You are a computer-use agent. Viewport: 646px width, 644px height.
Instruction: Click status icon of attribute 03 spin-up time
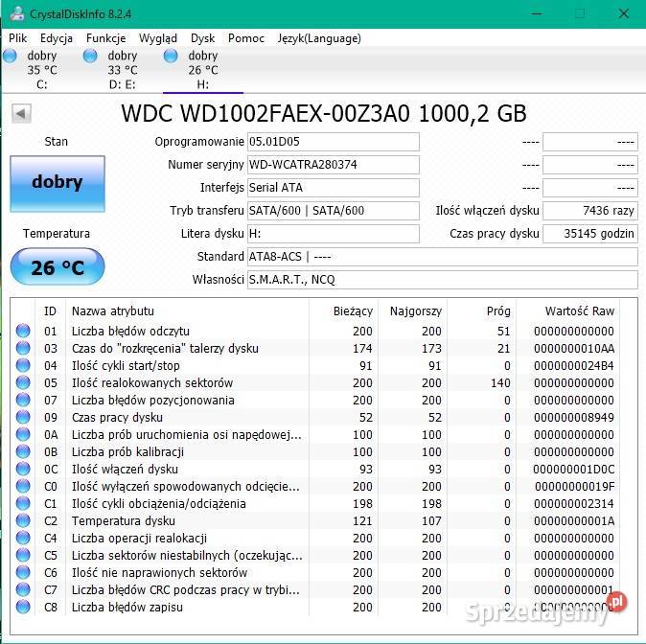tap(23, 348)
